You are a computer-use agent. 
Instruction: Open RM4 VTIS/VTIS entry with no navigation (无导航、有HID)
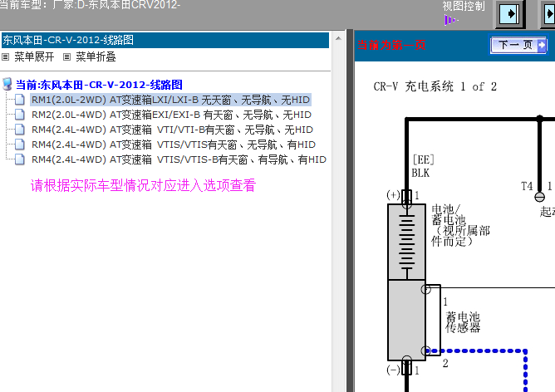174,145
